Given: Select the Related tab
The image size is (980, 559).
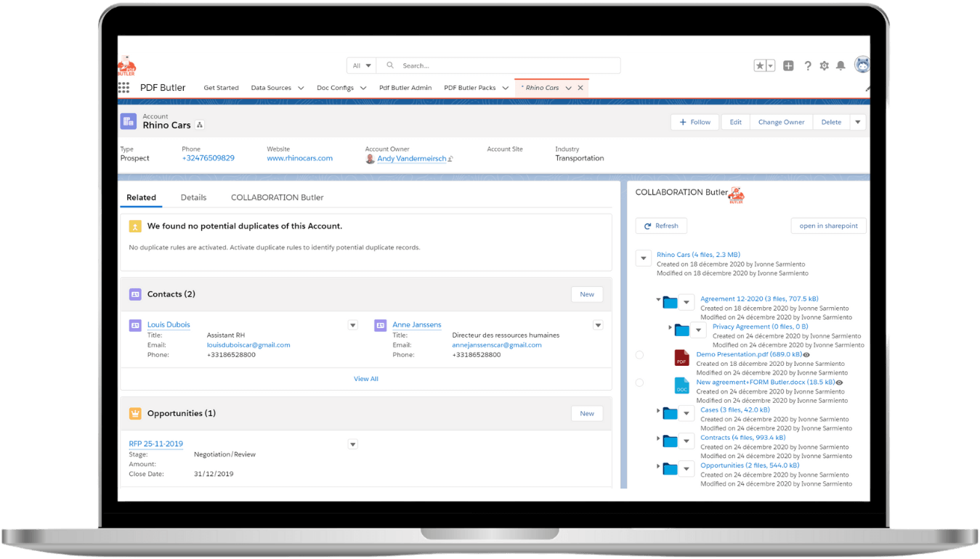Looking at the screenshot, I should coord(141,197).
